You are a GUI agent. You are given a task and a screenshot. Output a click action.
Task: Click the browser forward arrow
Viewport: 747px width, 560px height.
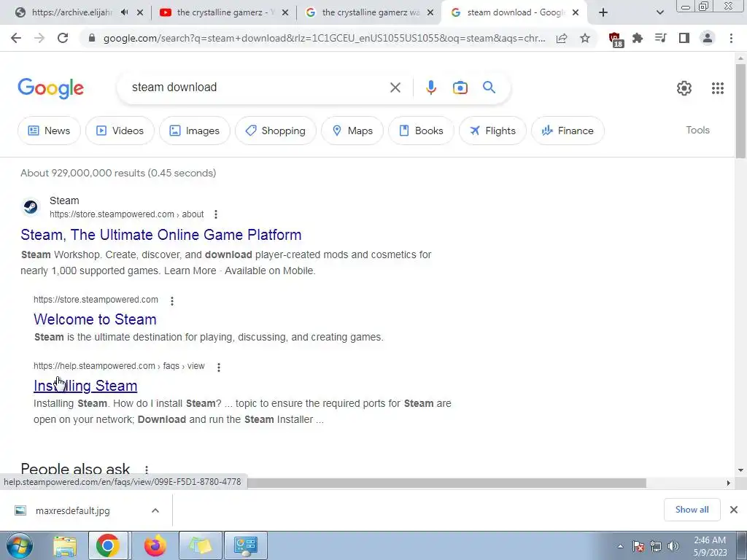39,38
